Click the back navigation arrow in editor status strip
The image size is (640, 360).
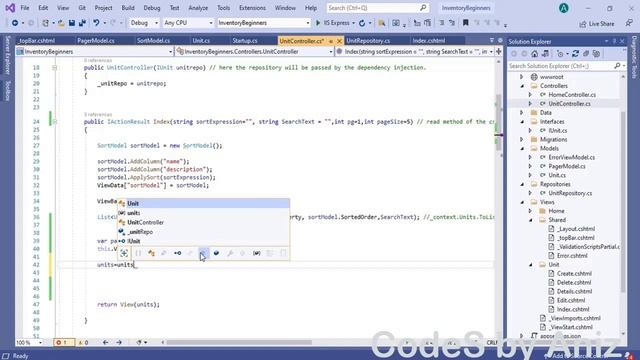point(105,342)
